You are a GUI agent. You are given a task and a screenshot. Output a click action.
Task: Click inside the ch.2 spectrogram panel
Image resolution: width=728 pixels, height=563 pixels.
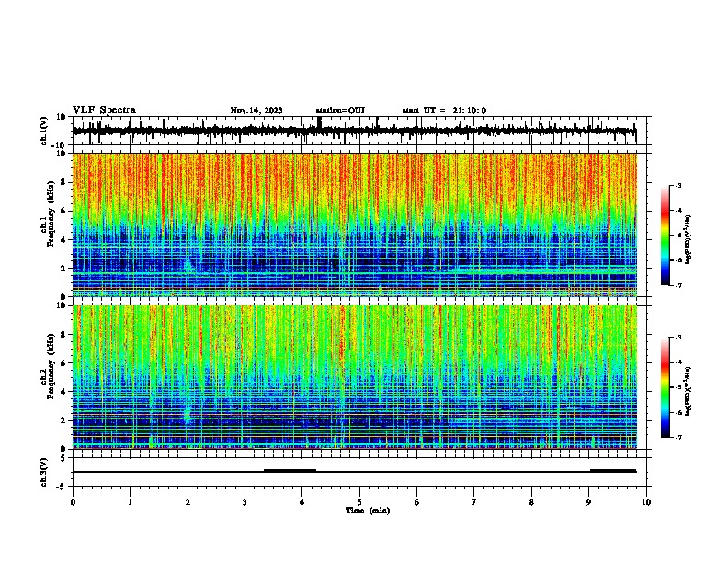coord(354,377)
